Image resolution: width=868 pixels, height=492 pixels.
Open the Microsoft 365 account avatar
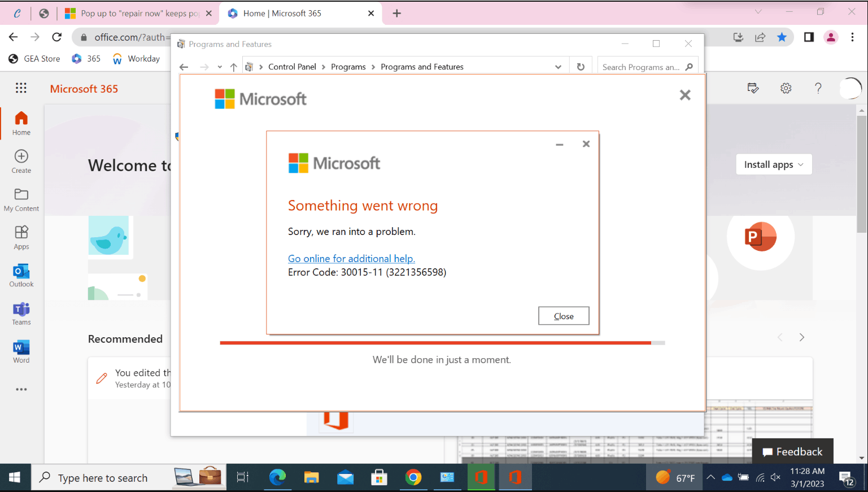click(850, 88)
